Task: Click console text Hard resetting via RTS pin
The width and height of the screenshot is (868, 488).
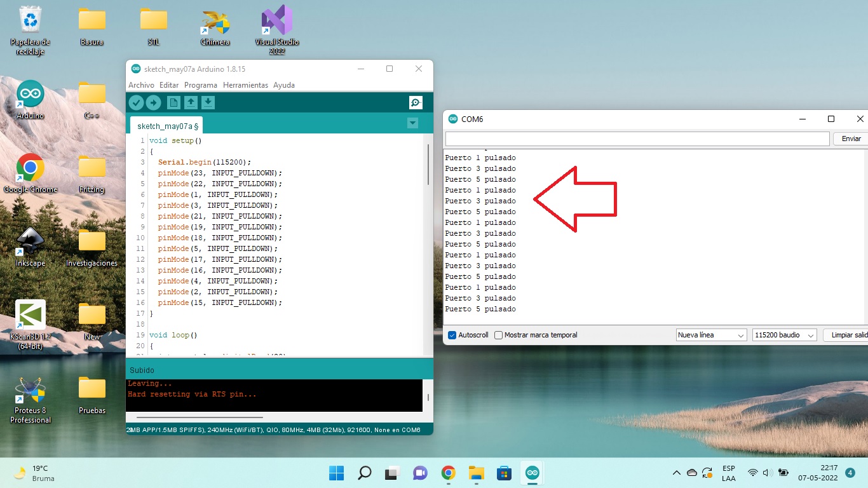Action: point(192,394)
